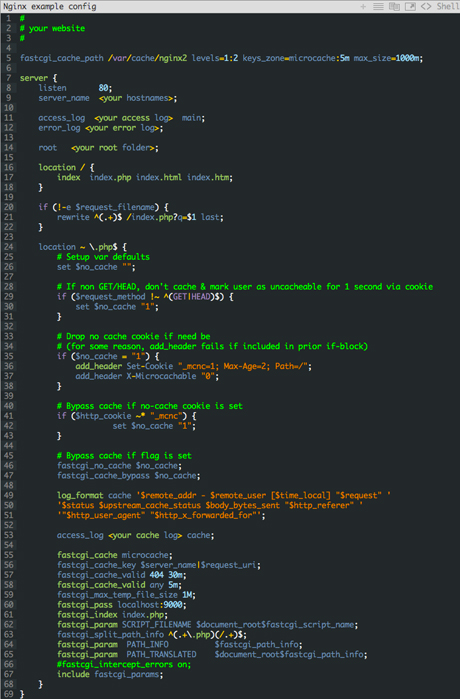Click the rewrite rule on line 21

[140, 217]
